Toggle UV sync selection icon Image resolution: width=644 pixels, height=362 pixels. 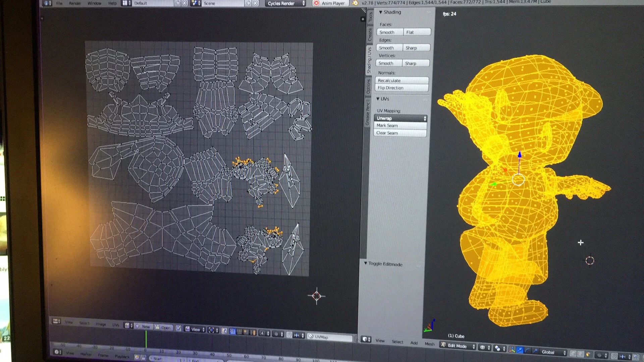point(224,330)
